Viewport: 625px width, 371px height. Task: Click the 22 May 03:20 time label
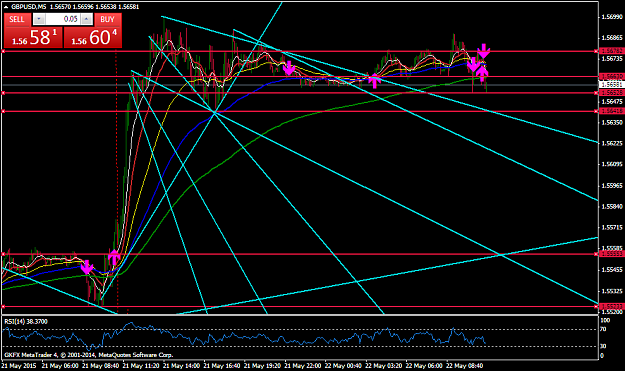[x=384, y=365]
